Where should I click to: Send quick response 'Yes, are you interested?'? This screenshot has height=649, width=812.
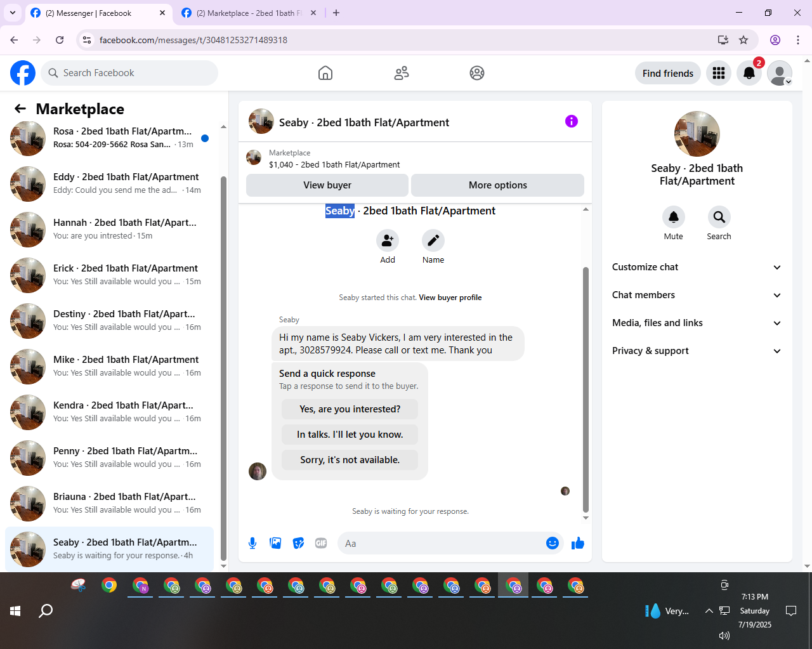coord(350,409)
